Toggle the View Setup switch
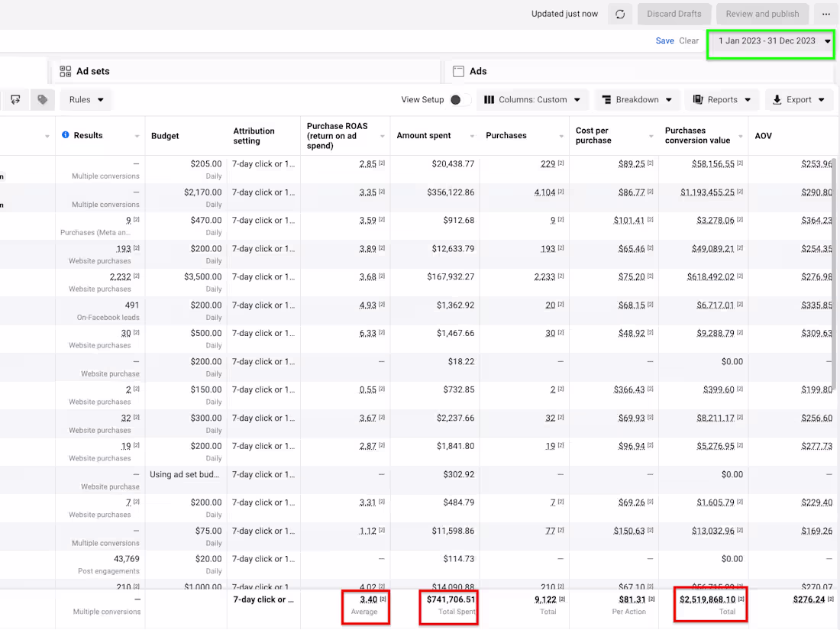This screenshot has width=840, height=630. click(x=457, y=99)
